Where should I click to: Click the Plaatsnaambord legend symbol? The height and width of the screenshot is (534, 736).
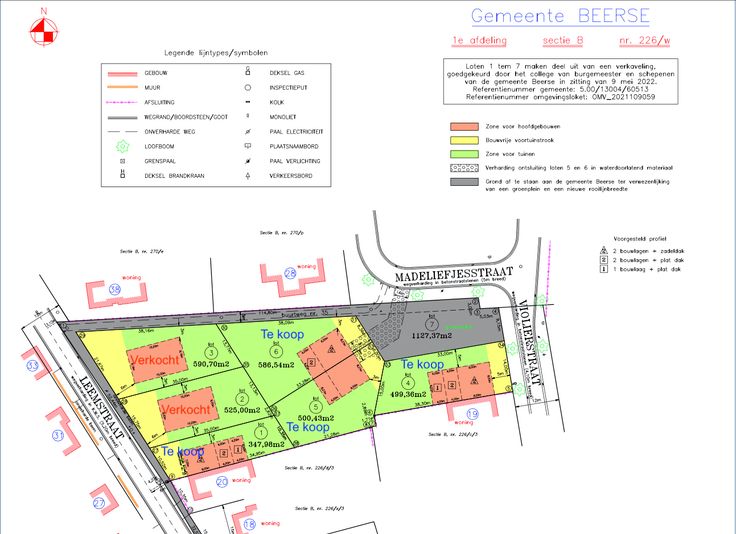click(246, 145)
